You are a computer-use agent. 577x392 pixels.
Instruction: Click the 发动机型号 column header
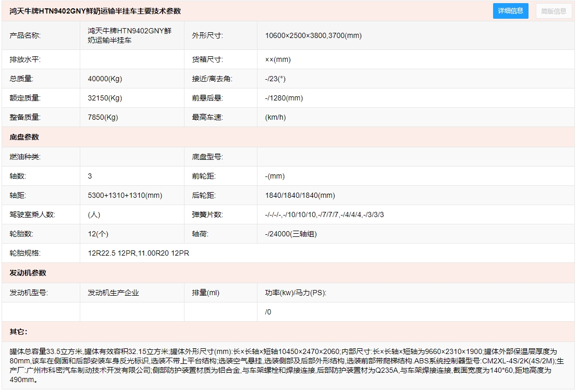pyautogui.click(x=29, y=293)
